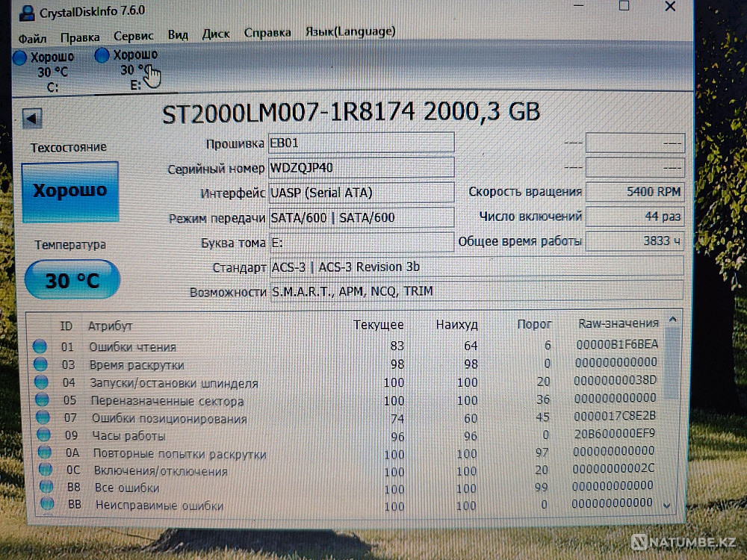
Task: Click the Буква тома field E:
Action: pos(361,243)
